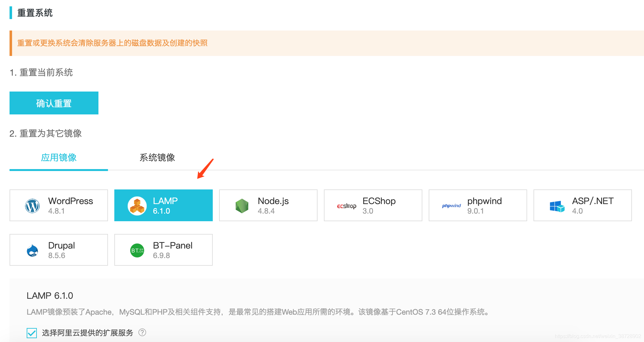Click the 2. 重置为其它镜像 heading
Viewport: 644px width, 342px height.
(x=46, y=133)
